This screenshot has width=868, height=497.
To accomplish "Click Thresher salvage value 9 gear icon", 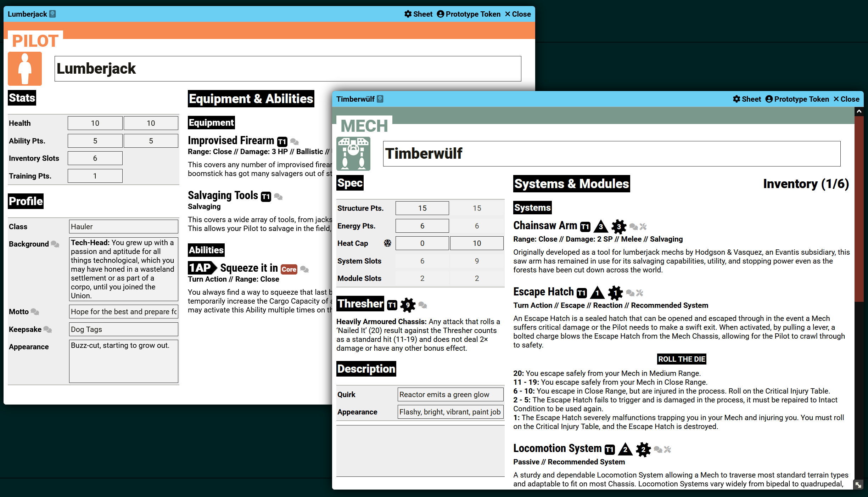I will click(x=408, y=305).
